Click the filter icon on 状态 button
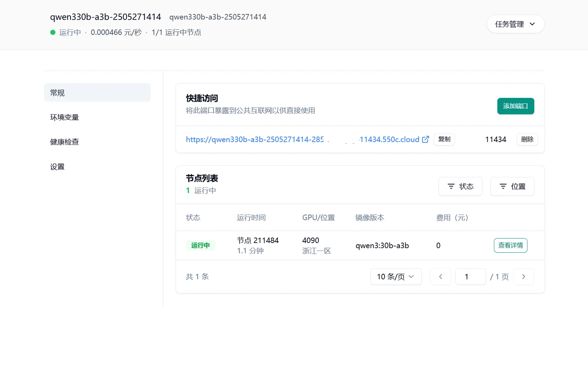The width and height of the screenshot is (588, 383). (x=451, y=186)
